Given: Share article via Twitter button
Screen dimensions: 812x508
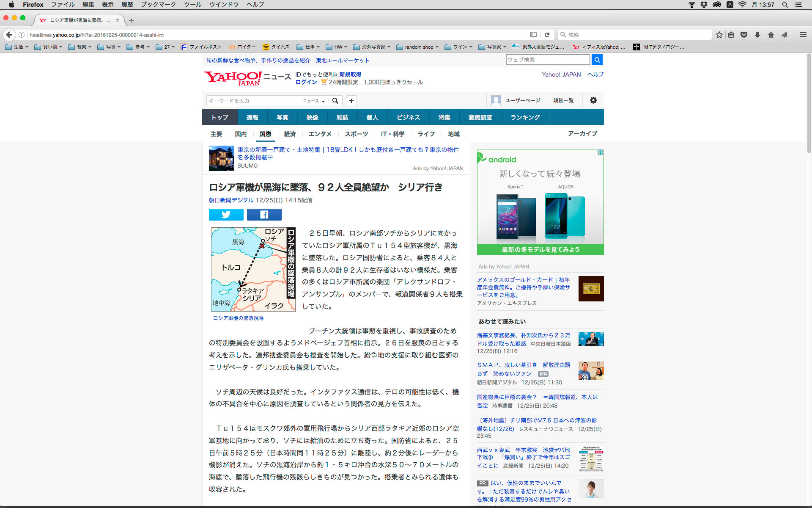Looking at the screenshot, I should [x=226, y=215].
